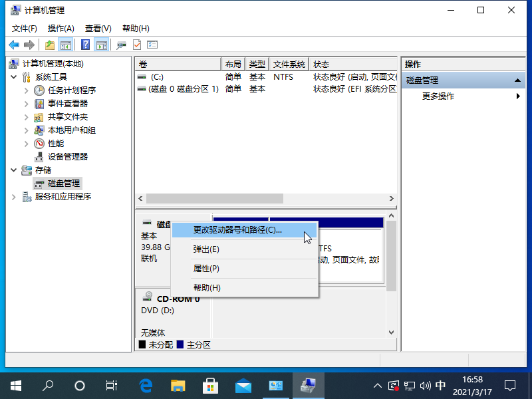The image size is (532, 399).
Task: Open the 查看(V) menu
Action: [x=97, y=28]
